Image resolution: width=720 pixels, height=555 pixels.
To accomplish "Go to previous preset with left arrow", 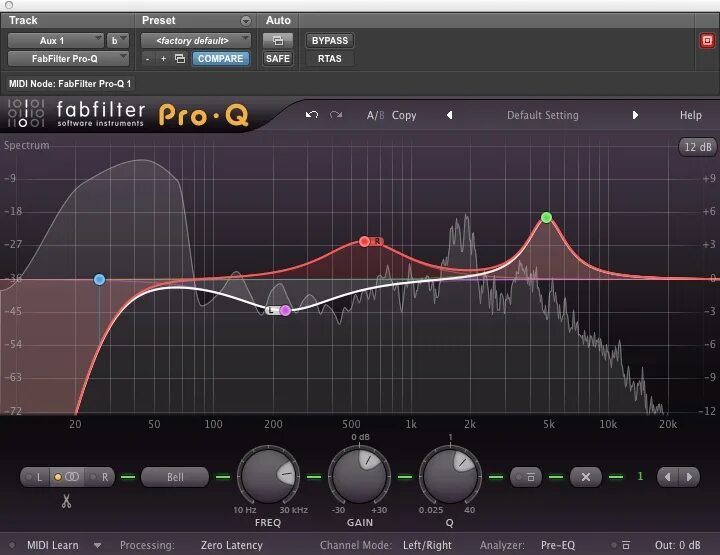I will click(450, 115).
